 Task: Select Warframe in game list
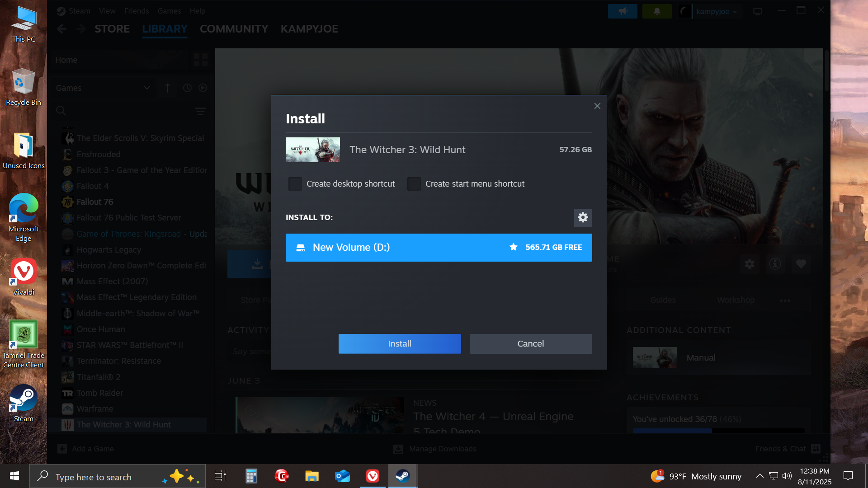tap(95, 409)
